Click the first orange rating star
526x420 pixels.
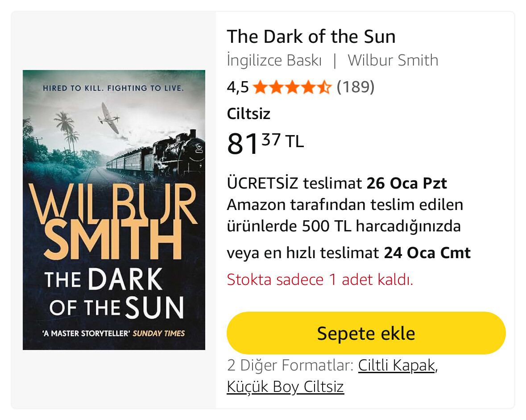pyautogui.click(x=260, y=87)
